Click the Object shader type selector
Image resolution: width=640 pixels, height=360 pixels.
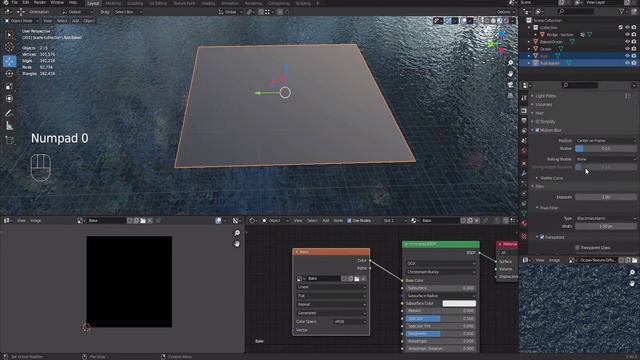(275, 220)
